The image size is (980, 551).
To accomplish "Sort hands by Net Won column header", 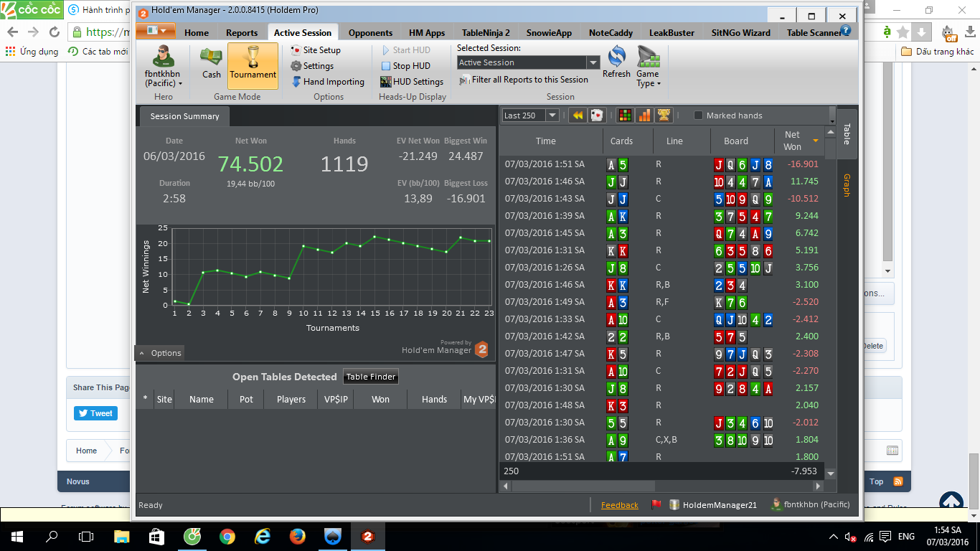I will (x=792, y=141).
